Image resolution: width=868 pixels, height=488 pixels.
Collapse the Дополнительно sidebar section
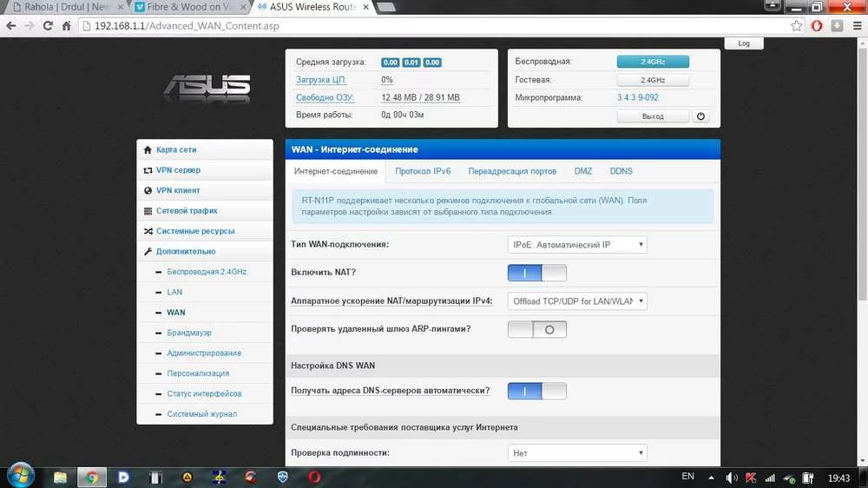click(205, 252)
